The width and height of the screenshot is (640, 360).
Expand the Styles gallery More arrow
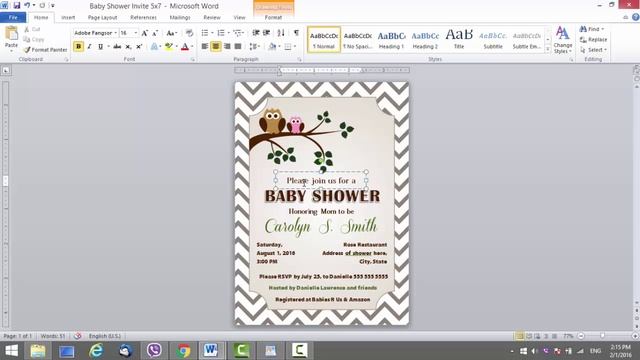pyautogui.click(x=548, y=49)
